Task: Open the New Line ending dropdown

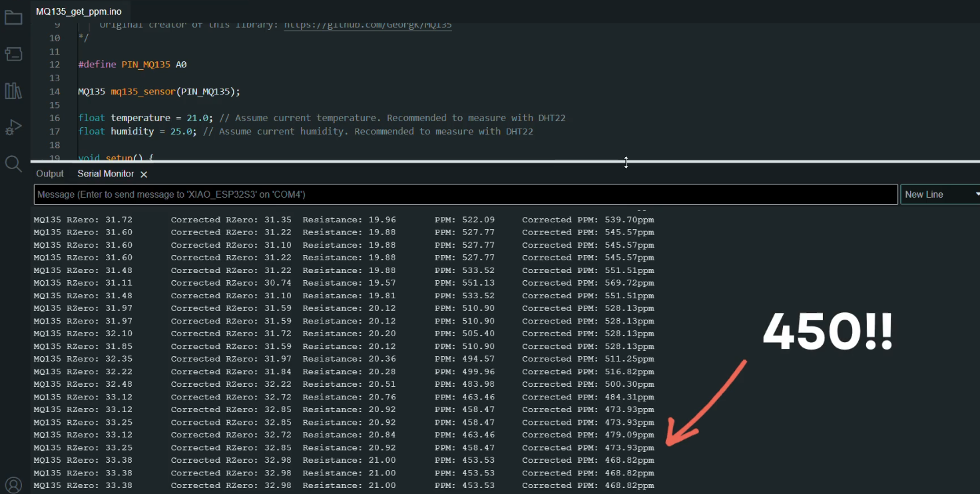Action: click(x=940, y=194)
